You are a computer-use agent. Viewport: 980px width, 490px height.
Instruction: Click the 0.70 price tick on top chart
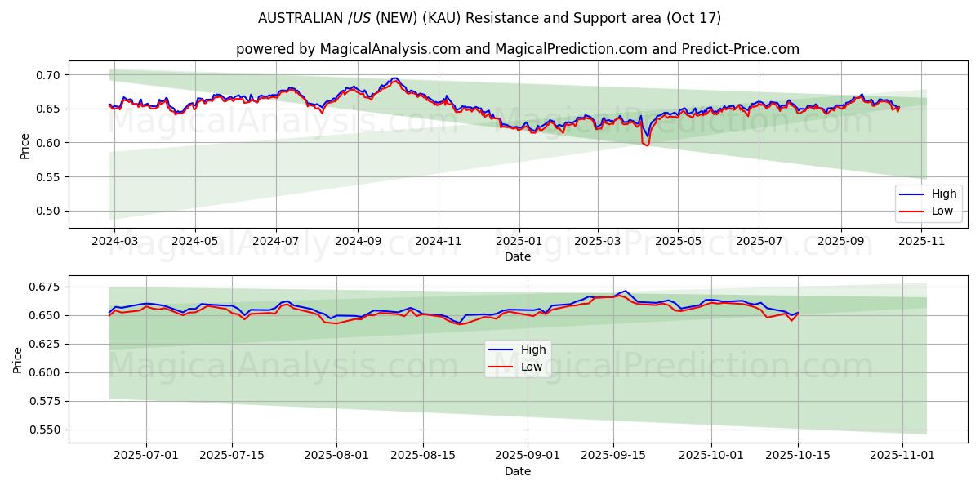[48, 75]
